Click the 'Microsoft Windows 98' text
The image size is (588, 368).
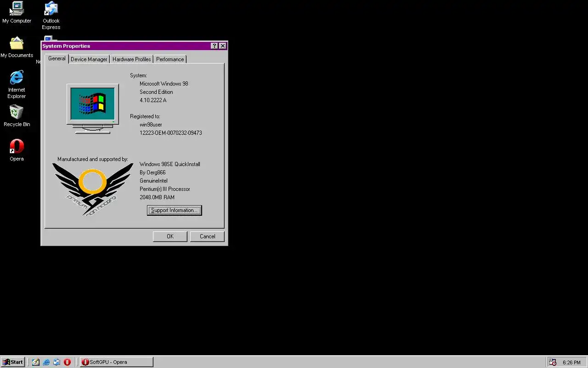tap(164, 84)
